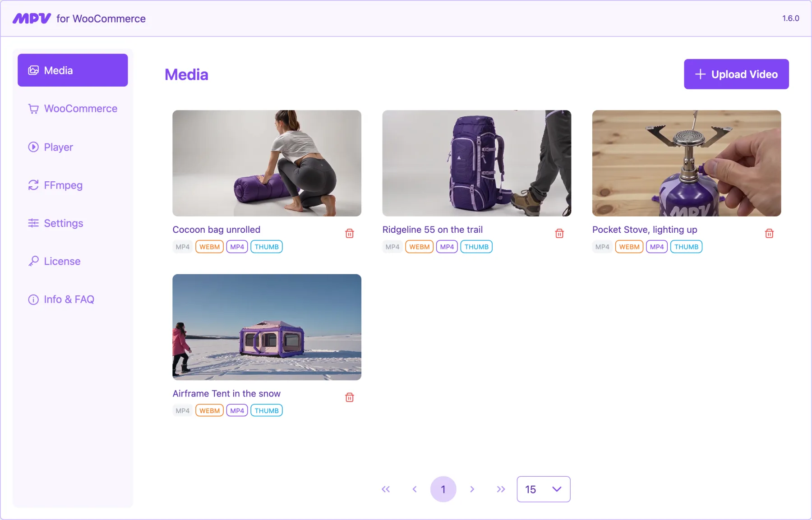Open Cocoon bag unrolled thumbnail
The width and height of the screenshot is (812, 520).
tap(267, 163)
